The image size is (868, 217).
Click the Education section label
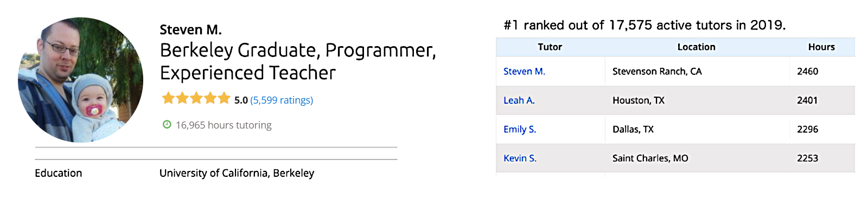click(x=59, y=173)
